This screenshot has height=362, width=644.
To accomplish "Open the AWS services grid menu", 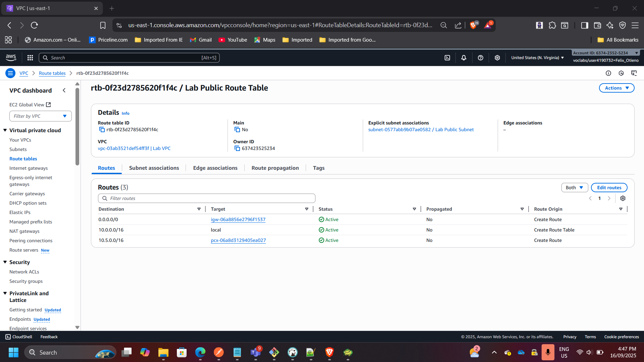I will 30,58.
